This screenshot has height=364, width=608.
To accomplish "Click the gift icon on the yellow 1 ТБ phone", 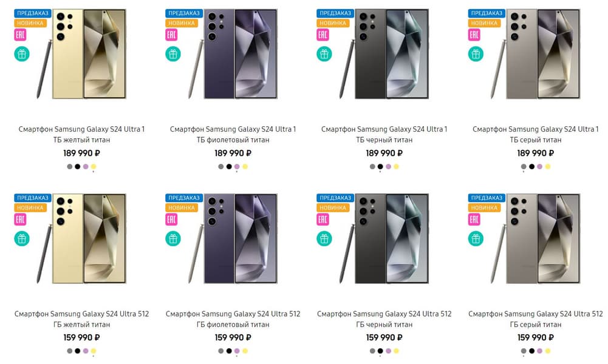I will [22, 54].
